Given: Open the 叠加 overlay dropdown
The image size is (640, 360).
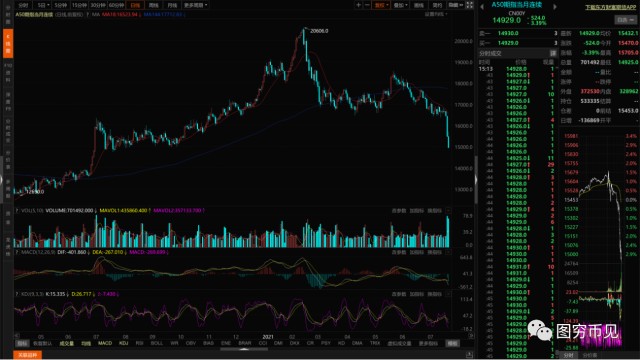Looking at the screenshot, I should pos(400,5).
